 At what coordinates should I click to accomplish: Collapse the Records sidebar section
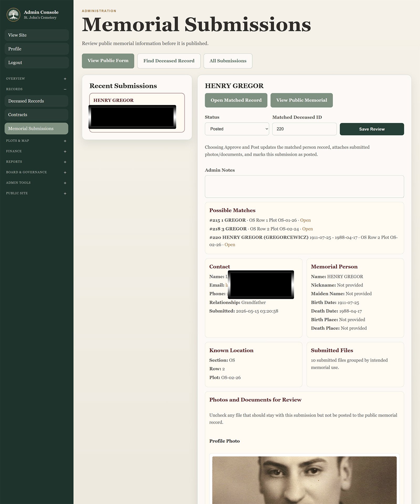[36, 89]
